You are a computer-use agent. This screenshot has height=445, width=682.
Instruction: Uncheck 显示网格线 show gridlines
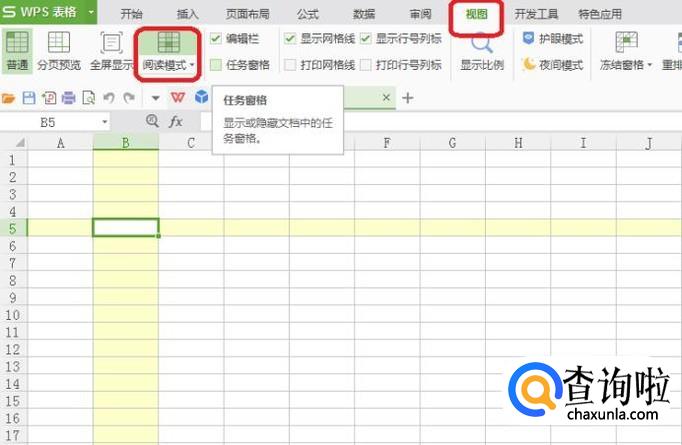290,38
